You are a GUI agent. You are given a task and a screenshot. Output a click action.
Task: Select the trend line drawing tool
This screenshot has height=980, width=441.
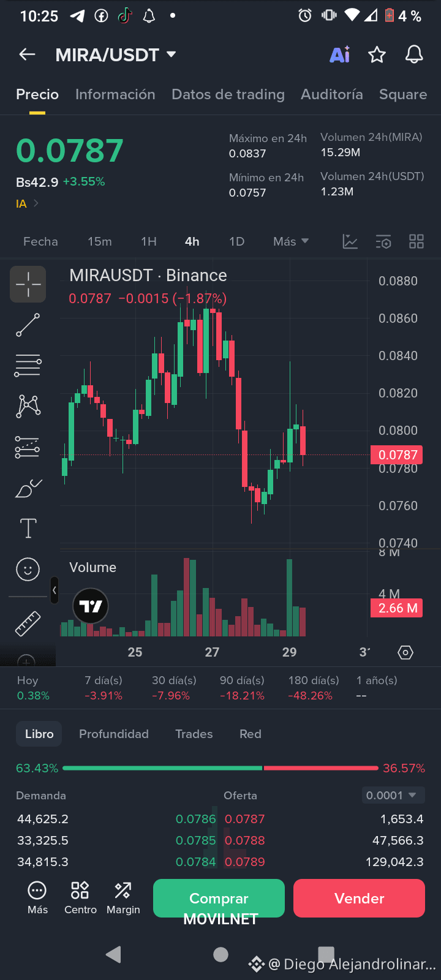pos(28,325)
